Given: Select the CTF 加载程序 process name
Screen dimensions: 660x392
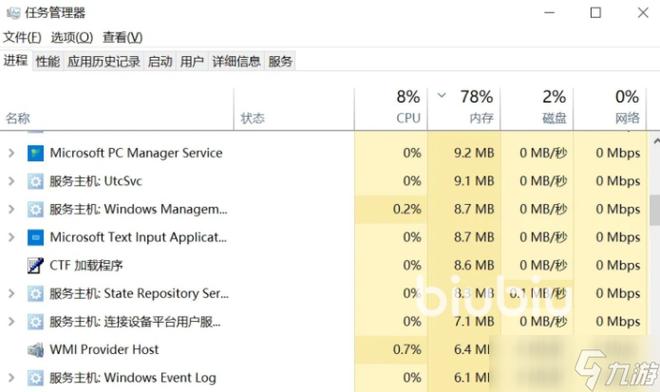Looking at the screenshot, I should (x=86, y=266).
